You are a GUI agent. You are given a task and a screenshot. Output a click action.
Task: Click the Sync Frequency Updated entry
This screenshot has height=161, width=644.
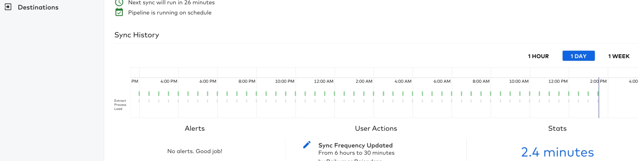(x=355, y=145)
